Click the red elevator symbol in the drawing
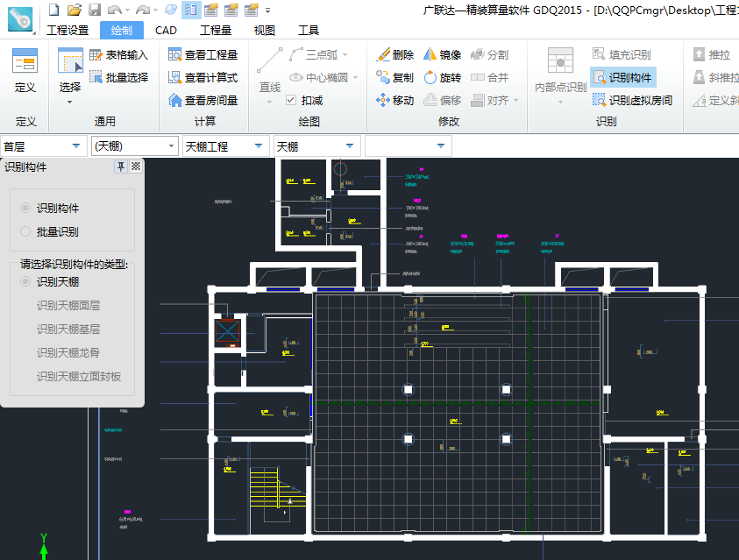This screenshot has width=739, height=560. [x=228, y=332]
